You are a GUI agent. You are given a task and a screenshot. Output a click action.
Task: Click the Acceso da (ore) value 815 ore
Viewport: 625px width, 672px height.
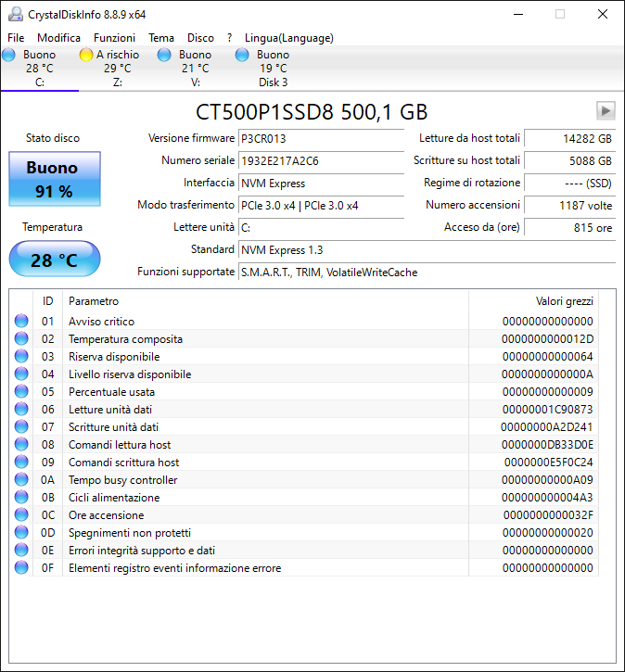coord(569,228)
